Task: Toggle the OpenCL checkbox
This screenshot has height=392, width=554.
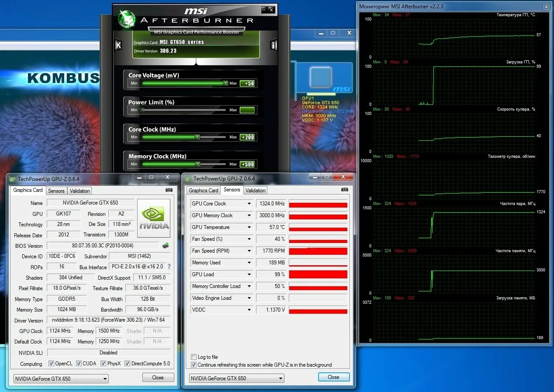Action: tap(51, 364)
